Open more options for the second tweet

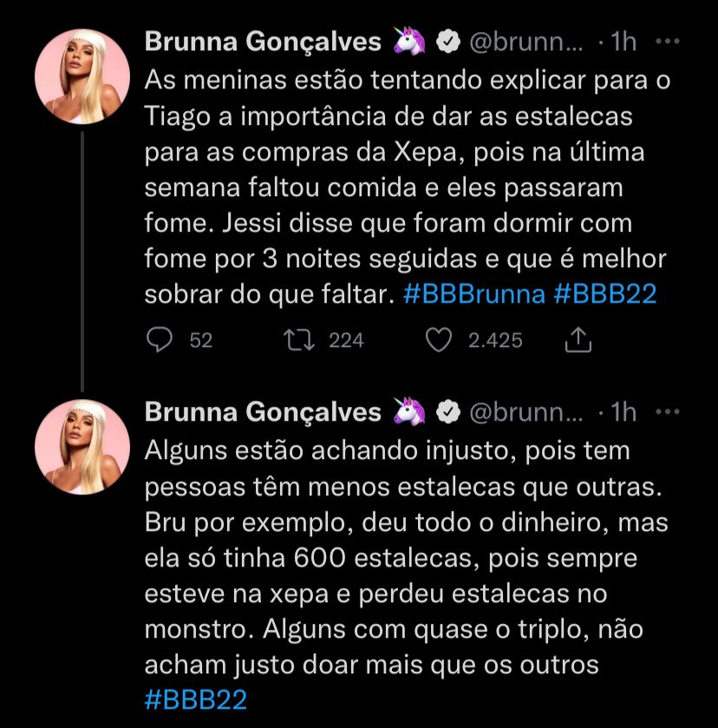(x=667, y=411)
